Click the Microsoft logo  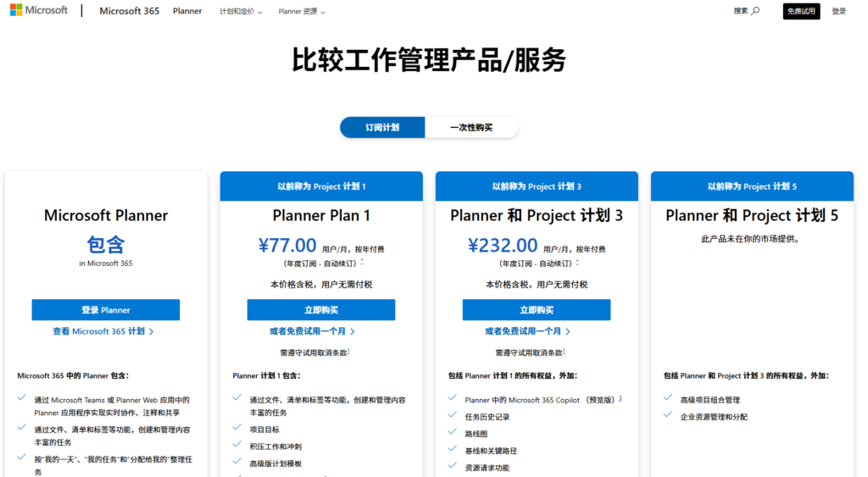[x=39, y=11]
